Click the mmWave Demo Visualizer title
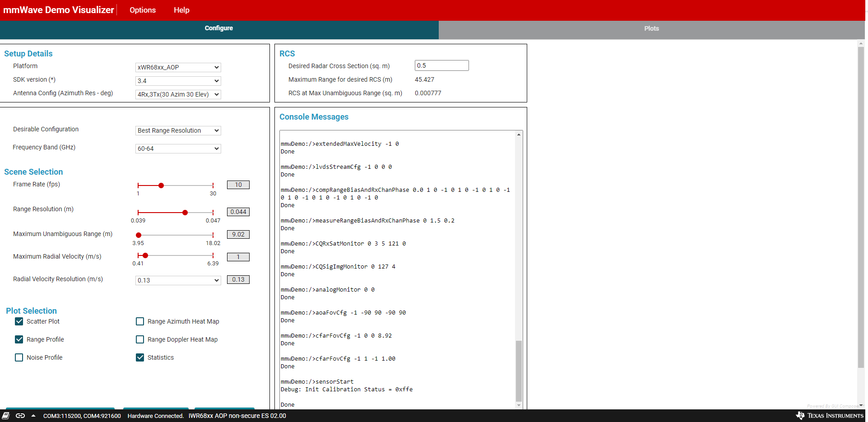 click(59, 10)
